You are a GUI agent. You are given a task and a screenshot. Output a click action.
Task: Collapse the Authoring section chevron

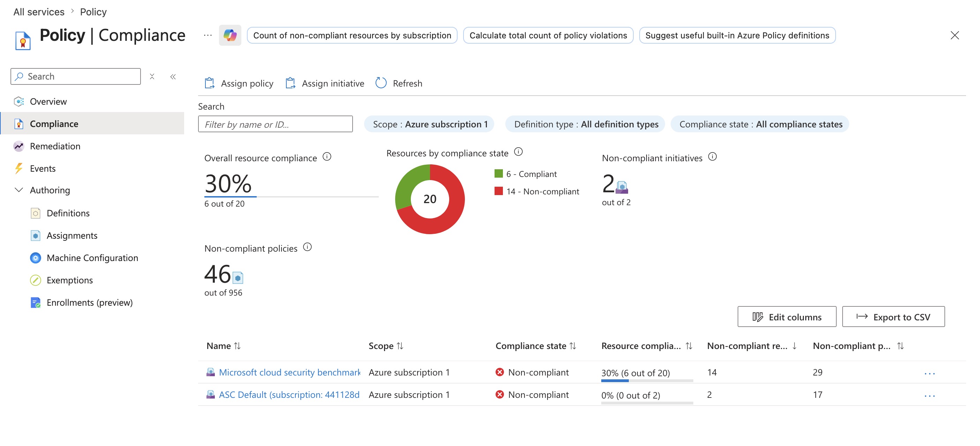pyautogui.click(x=18, y=190)
